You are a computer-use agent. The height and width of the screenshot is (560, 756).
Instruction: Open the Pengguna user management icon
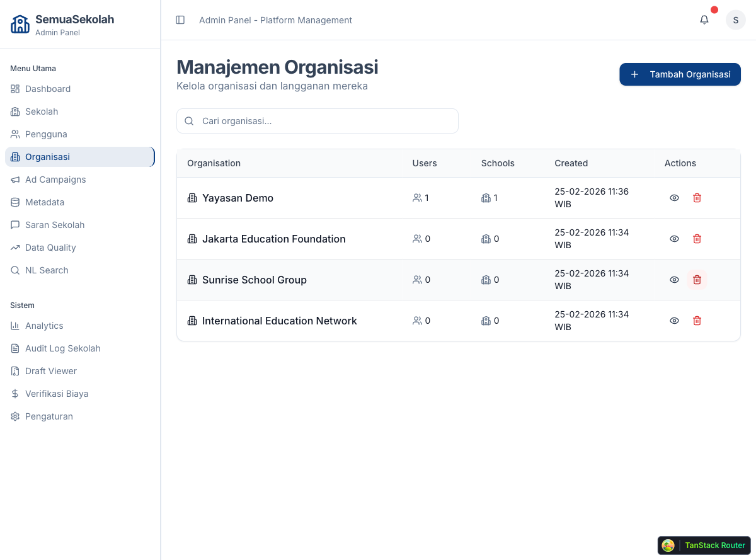click(x=15, y=134)
